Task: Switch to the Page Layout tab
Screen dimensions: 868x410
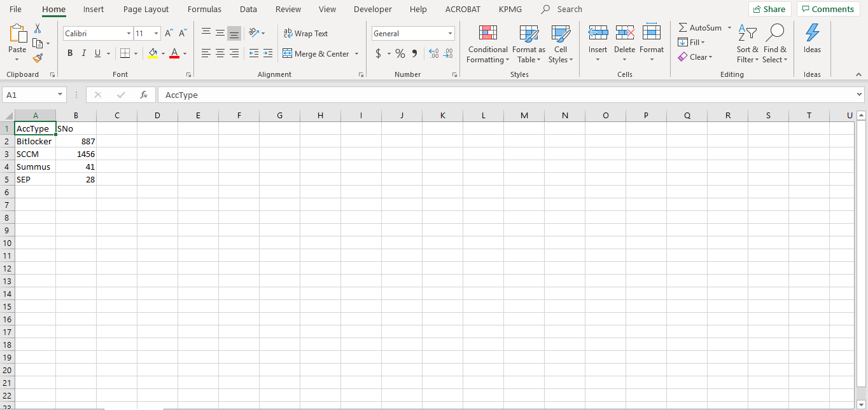Action: click(x=146, y=9)
